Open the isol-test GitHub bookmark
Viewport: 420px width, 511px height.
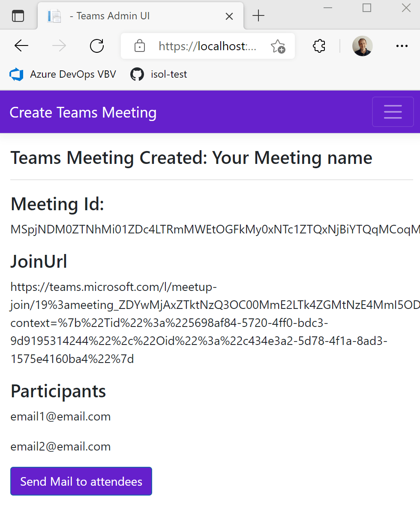coord(159,74)
